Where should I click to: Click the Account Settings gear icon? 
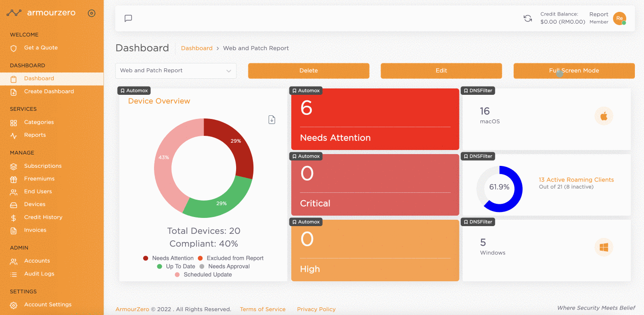(14, 305)
